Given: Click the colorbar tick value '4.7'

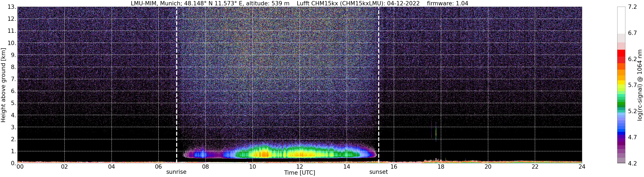Looking at the screenshot, I should coord(632,137).
